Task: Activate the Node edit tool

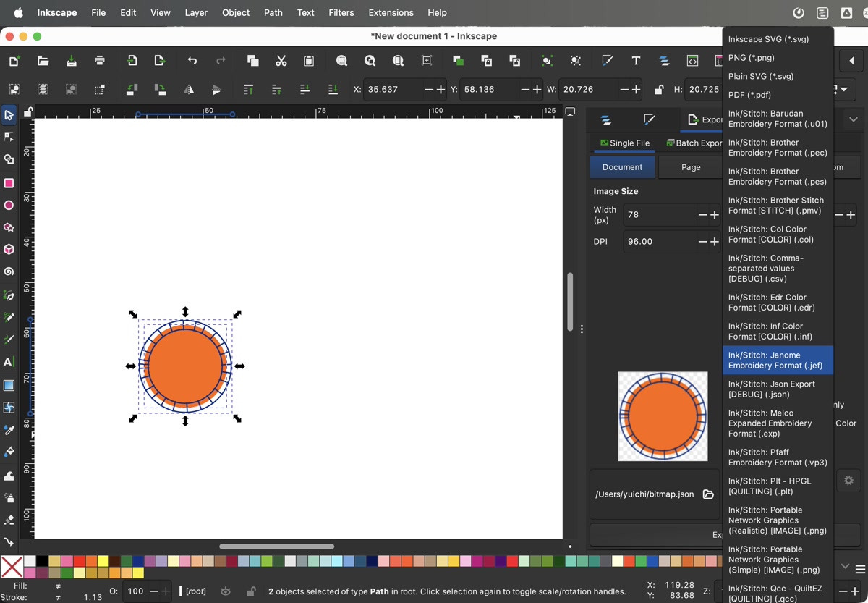Action: click(x=9, y=137)
